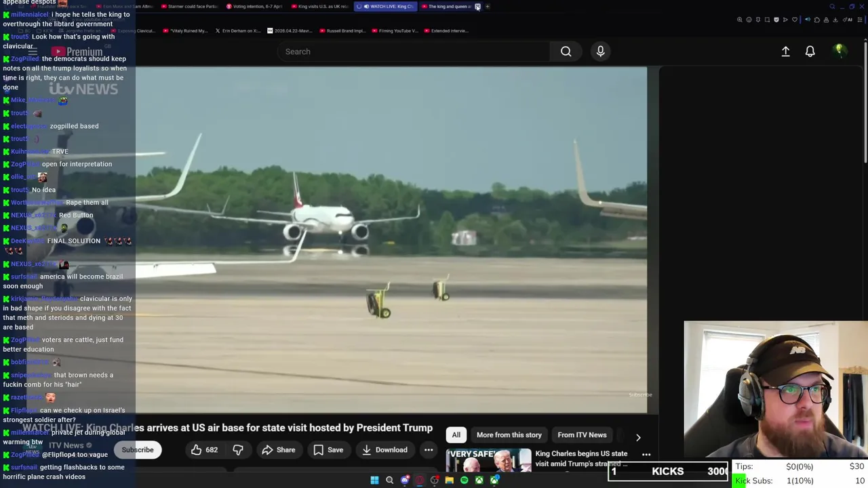Click the YouTube search magnifier button
868x488 pixels.
coord(566,52)
